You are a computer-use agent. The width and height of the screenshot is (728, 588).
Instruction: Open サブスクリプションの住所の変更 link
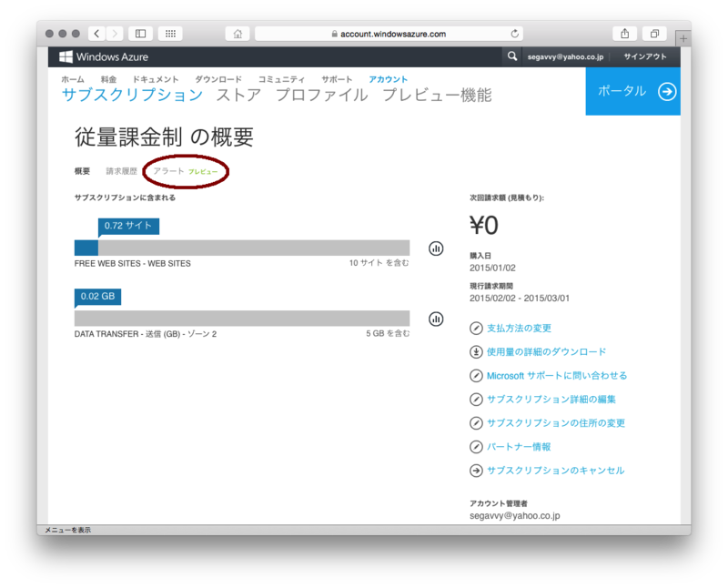[x=556, y=423]
